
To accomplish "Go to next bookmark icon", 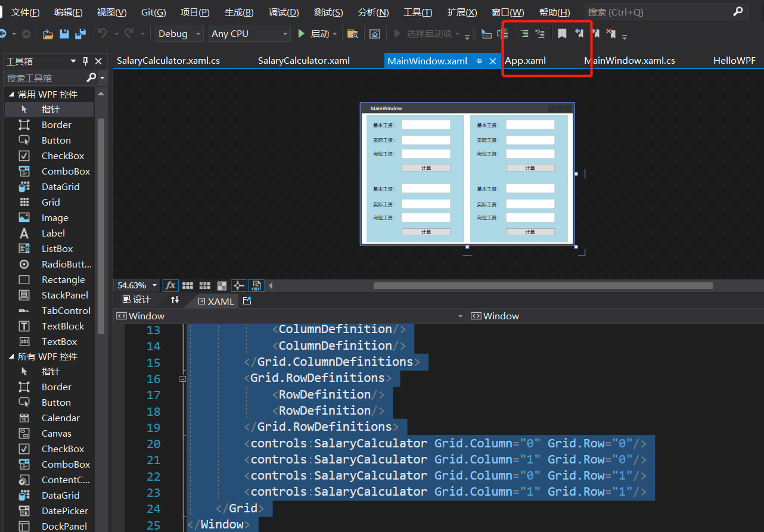I will (595, 34).
